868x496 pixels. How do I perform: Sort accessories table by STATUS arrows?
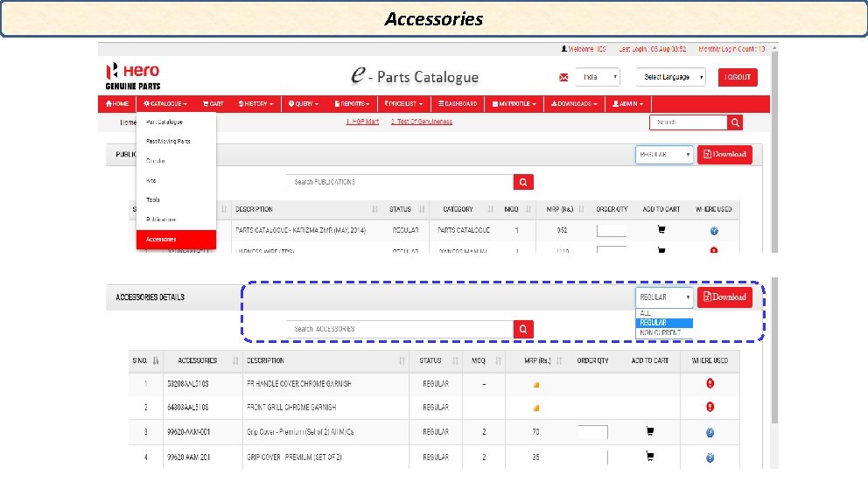coord(455,361)
